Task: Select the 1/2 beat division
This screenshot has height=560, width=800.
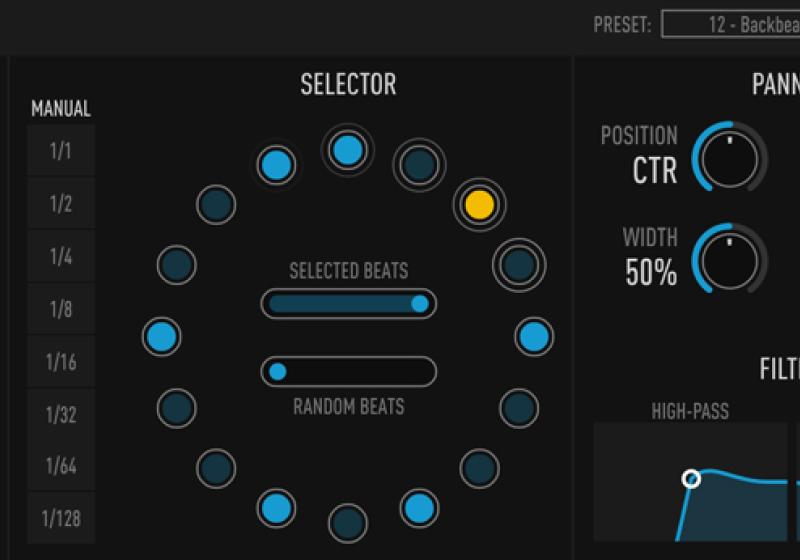Action: coord(61,204)
